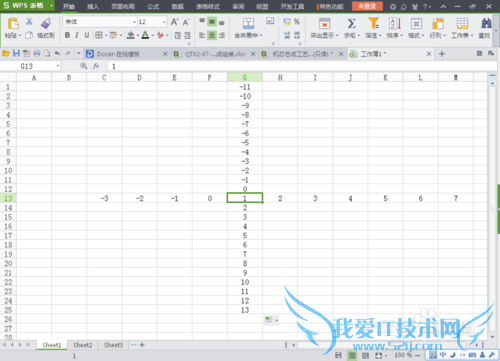Open the WPS application menu dropdown

(x=51, y=6)
